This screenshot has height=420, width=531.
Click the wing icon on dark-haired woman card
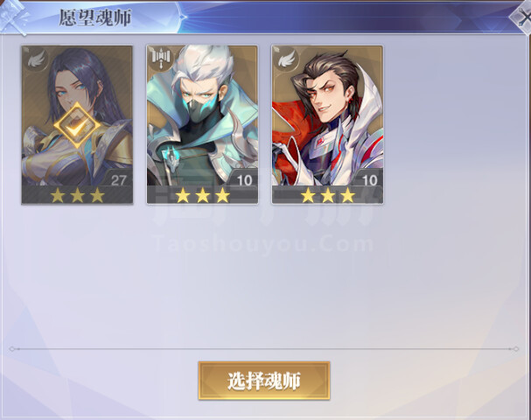tap(36, 59)
